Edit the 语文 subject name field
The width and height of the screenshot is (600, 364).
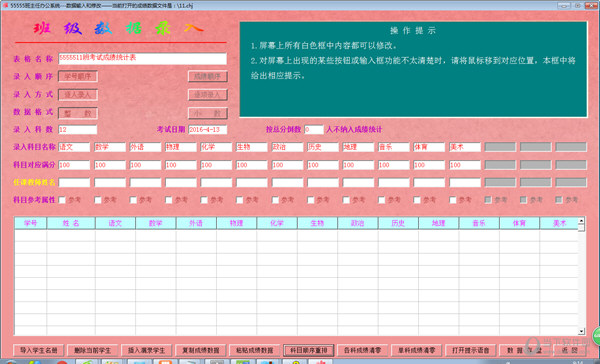point(74,147)
